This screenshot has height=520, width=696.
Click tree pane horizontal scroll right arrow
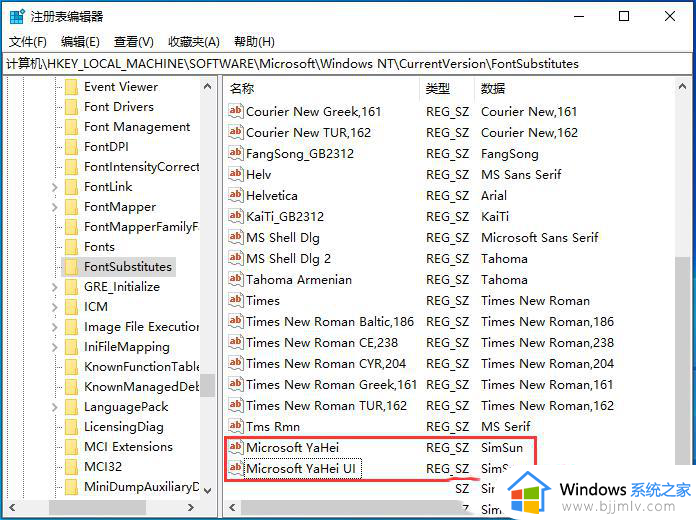[190, 507]
